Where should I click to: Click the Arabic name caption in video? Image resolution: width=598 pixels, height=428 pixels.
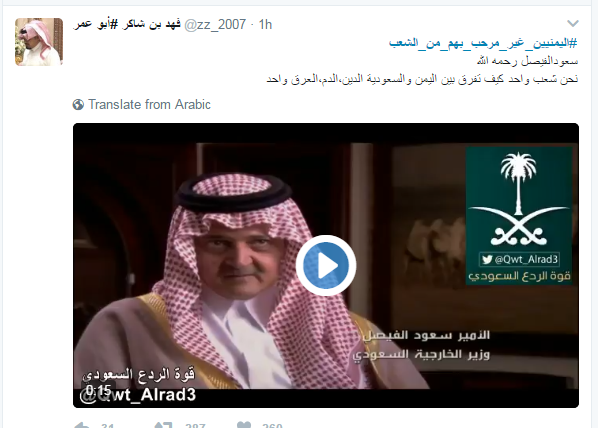(426, 335)
